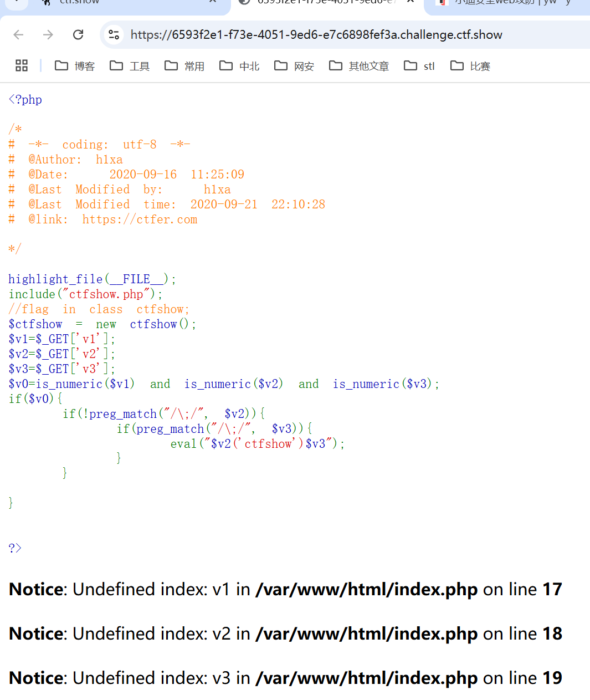This screenshot has height=700, width=590.
Task: Open the 其他文章 bookmark folder
Action: click(359, 66)
